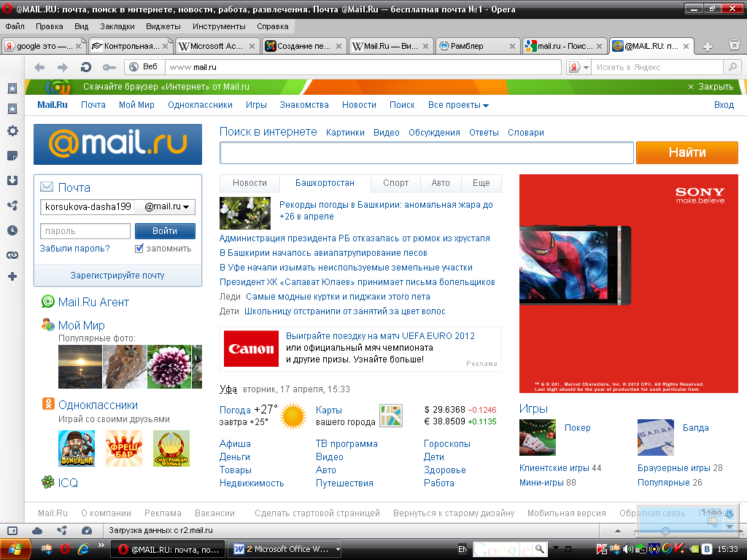Viewport: 747px width, 560px height.
Task: Close the browser download banner
Action: point(711,87)
